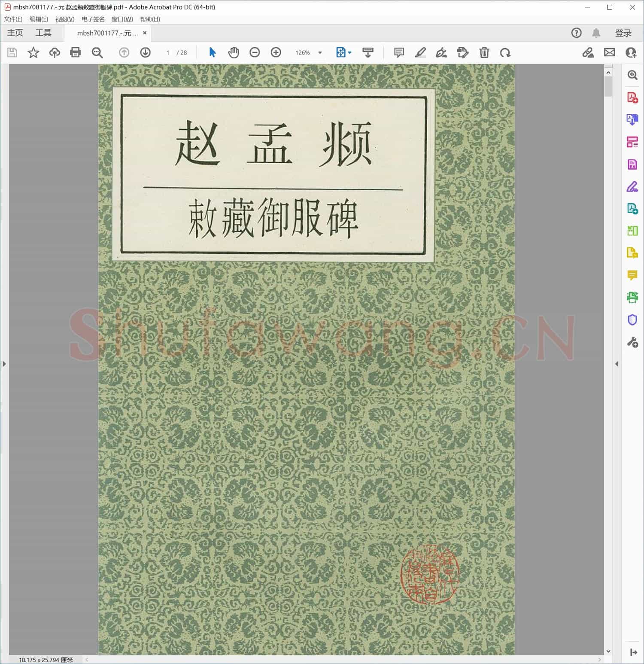Switch to the 工具 tab
644x664 pixels.
pyautogui.click(x=43, y=33)
